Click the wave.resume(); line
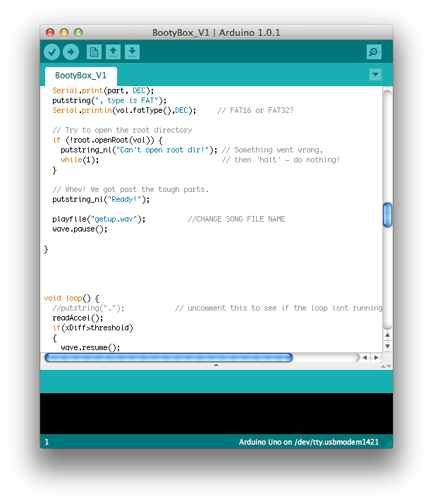 click(90, 348)
